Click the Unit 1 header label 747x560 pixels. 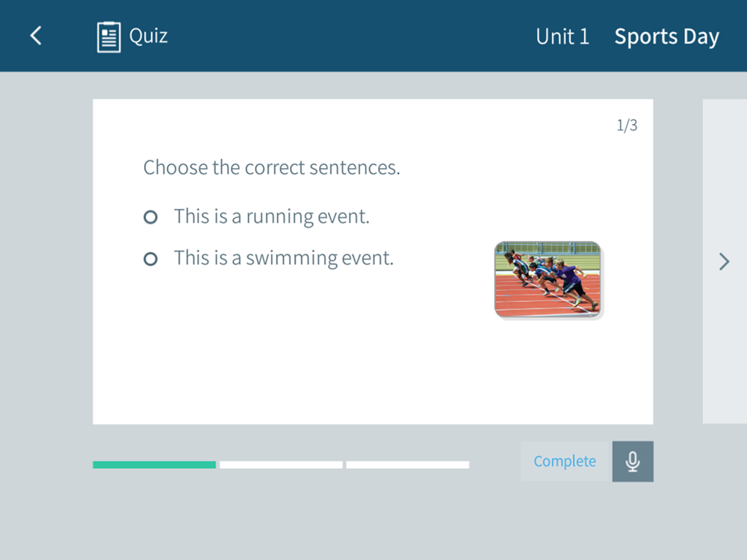pyautogui.click(x=562, y=37)
